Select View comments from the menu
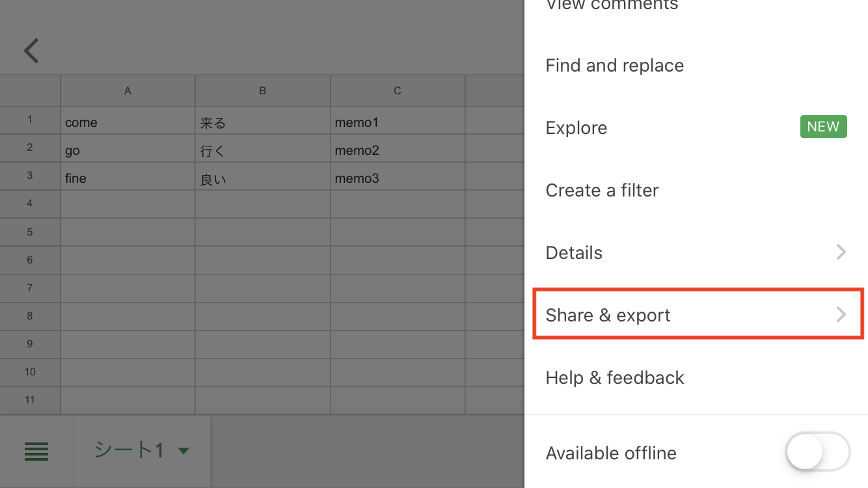This screenshot has height=488, width=868. coord(611,7)
